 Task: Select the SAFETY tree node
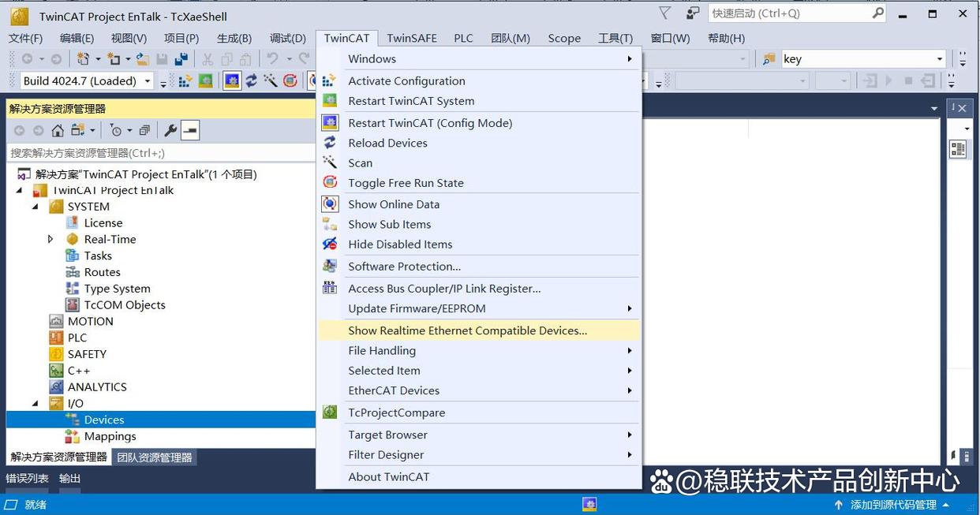pyautogui.click(x=87, y=354)
